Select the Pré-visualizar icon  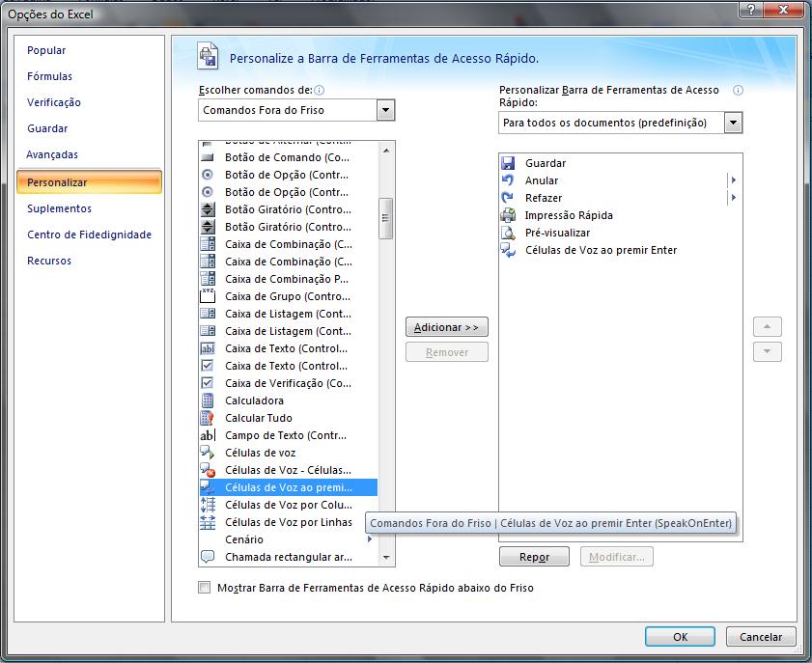508,233
